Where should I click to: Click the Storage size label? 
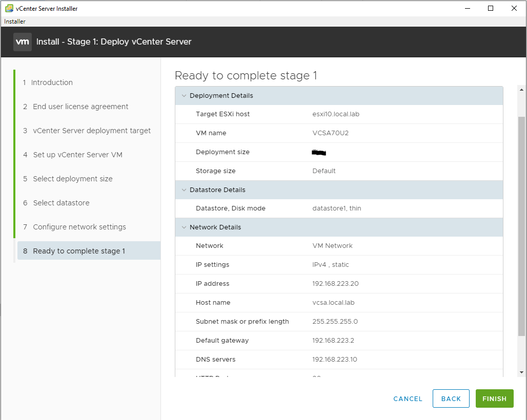click(215, 171)
